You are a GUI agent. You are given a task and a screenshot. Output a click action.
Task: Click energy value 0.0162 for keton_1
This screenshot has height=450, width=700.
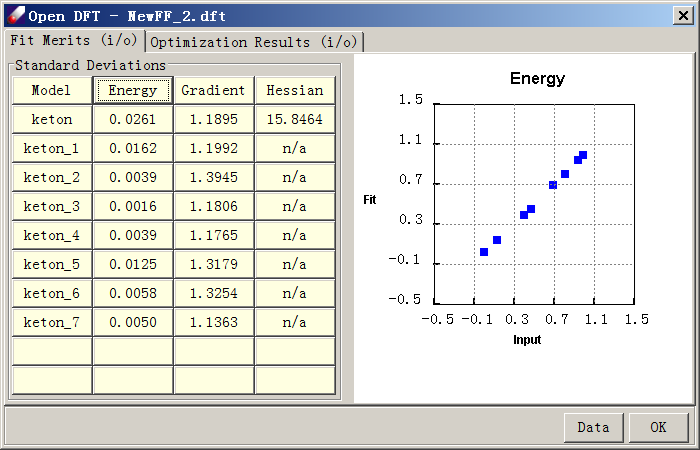pos(133,148)
